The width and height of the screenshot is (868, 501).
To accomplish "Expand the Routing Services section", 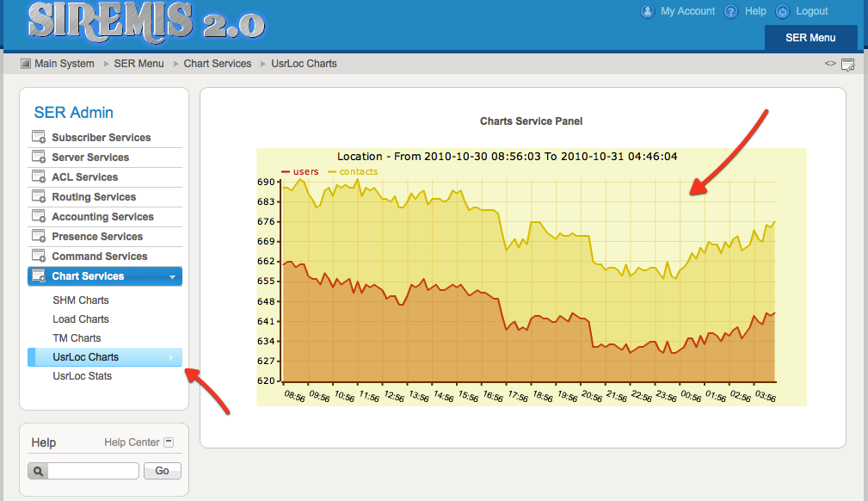I will click(93, 197).
